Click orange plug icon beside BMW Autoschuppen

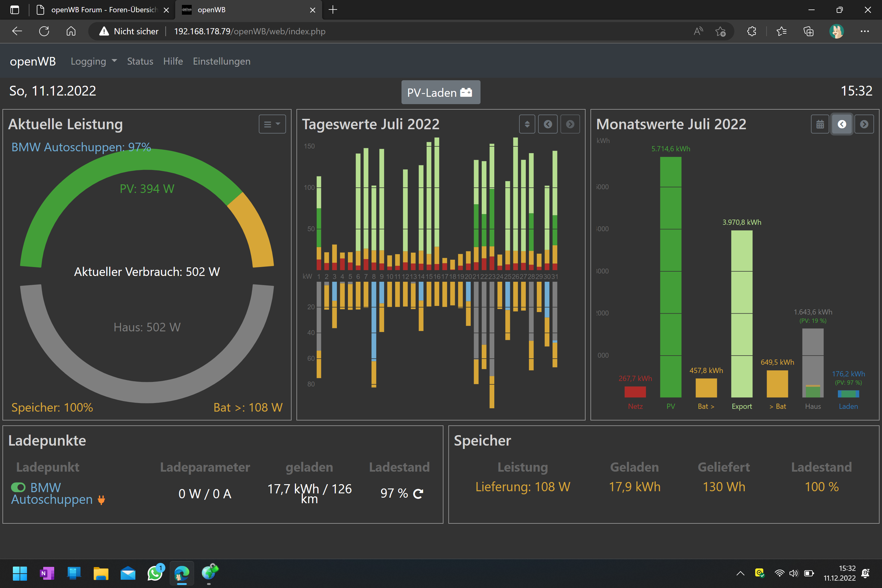click(x=101, y=500)
